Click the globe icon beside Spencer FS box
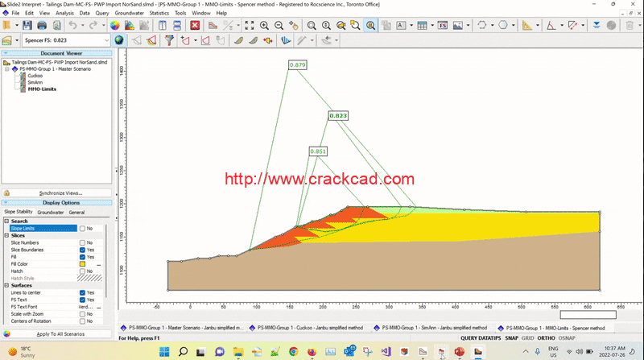644x360 pixels. click(x=119, y=40)
